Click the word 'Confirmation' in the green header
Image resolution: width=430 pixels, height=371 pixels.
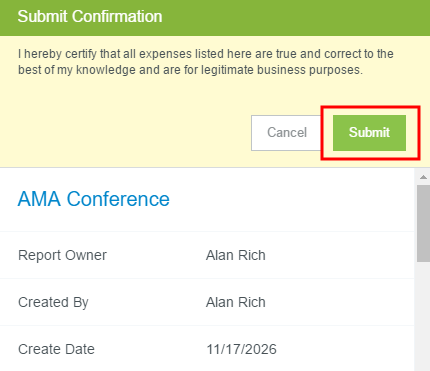(x=117, y=16)
